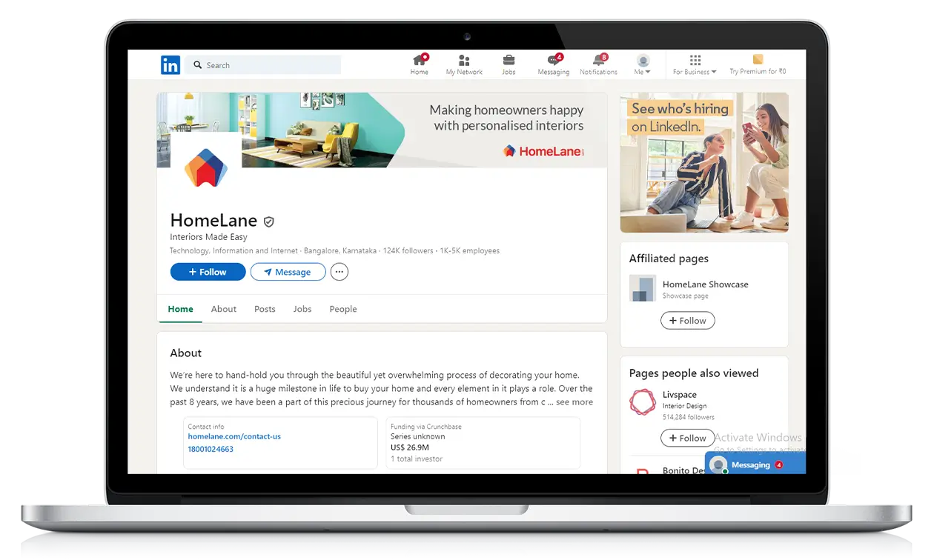Open the homelane.com/contact-us link
Screen dimensions: 934x560
pyautogui.click(x=234, y=437)
